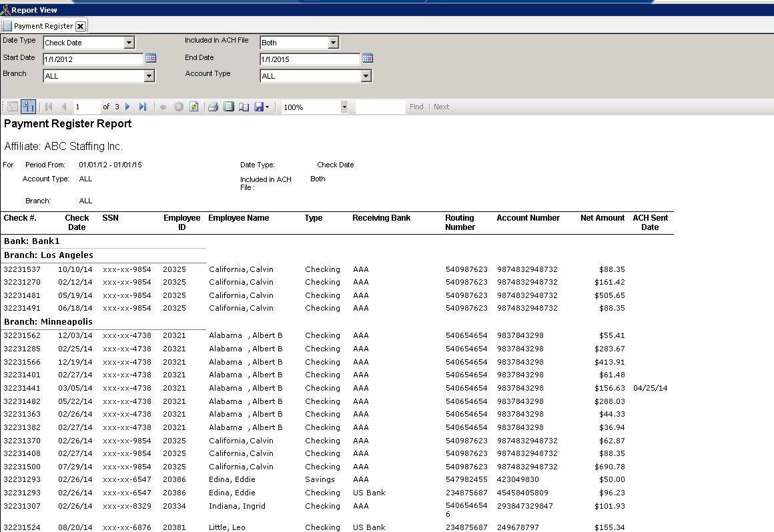
Task: Open End Date calendar picker
Action: (368, 59)
